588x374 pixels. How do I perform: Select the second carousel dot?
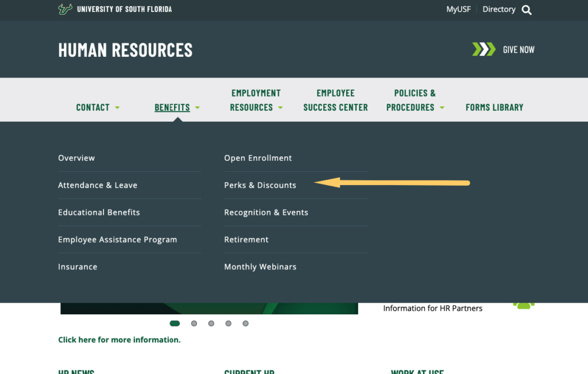tap(194, 323)
